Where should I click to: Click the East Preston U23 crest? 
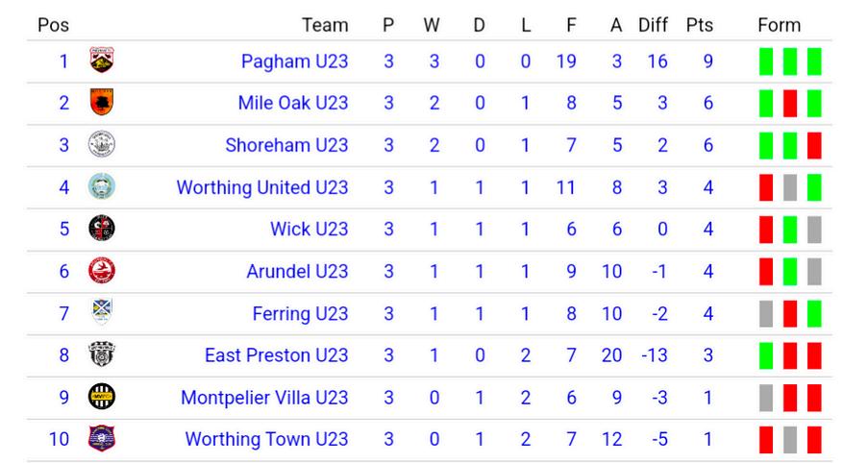click(x=102, y=354)
